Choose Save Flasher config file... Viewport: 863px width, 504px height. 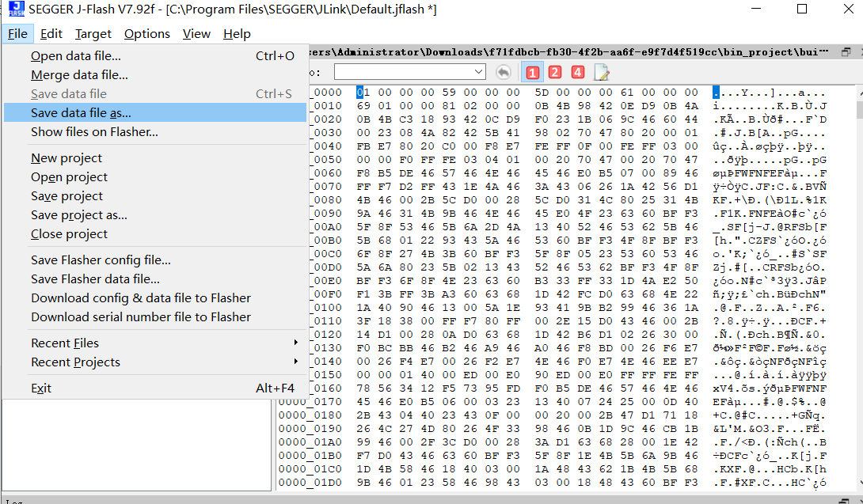[x=154, y=260]
